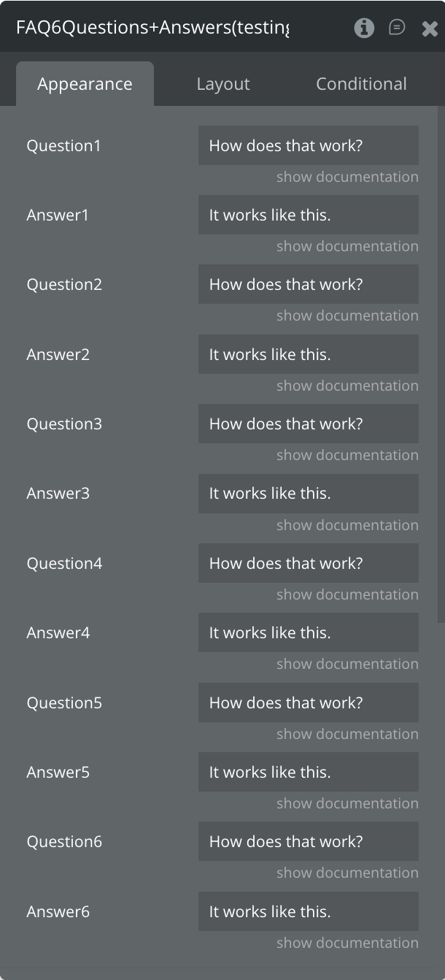Close the FAQ property editor panel
445x980 pixels.
[430, 28]
